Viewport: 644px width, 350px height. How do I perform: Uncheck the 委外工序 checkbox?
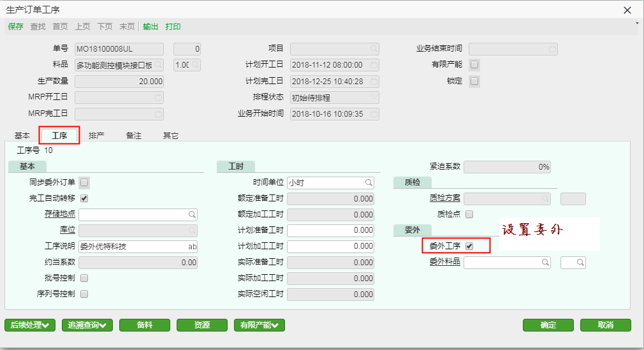(469, 246)
